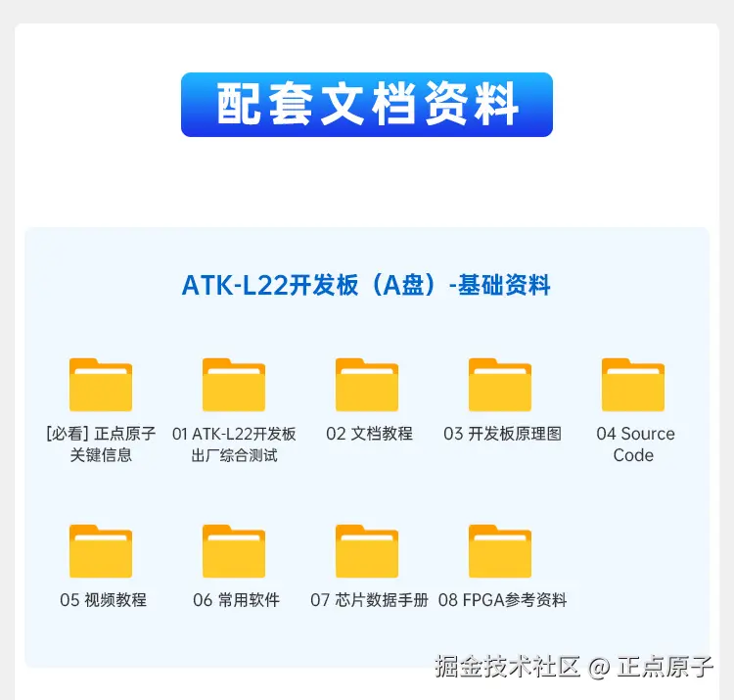Select the label [必看] 正点原子关键信息

coord(101,444)
